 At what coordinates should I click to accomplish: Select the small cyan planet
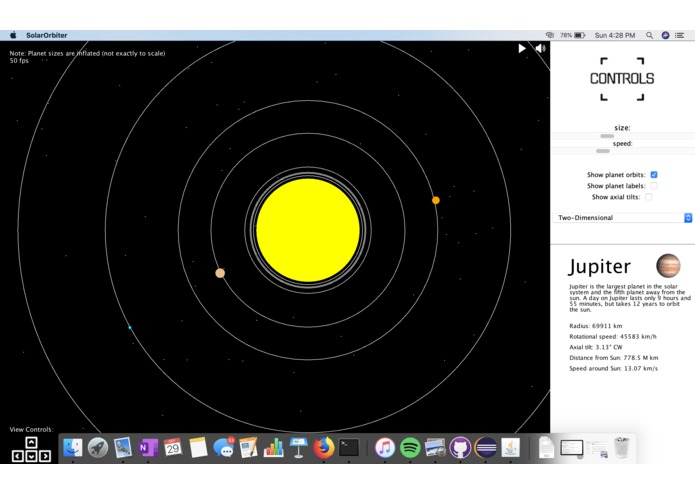(x=130, y=327)
